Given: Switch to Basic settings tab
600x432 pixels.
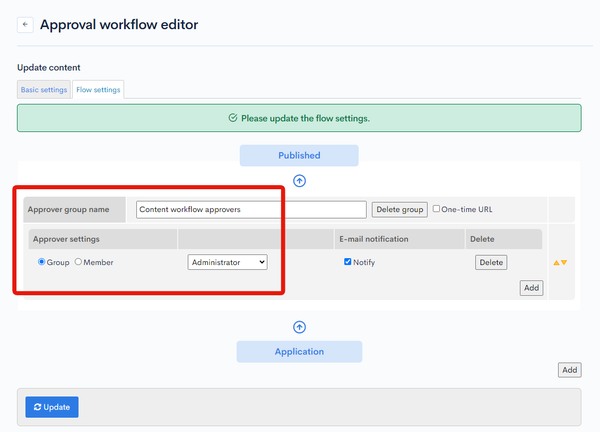Looking at the screenshot, I should (x=44, y=90).
